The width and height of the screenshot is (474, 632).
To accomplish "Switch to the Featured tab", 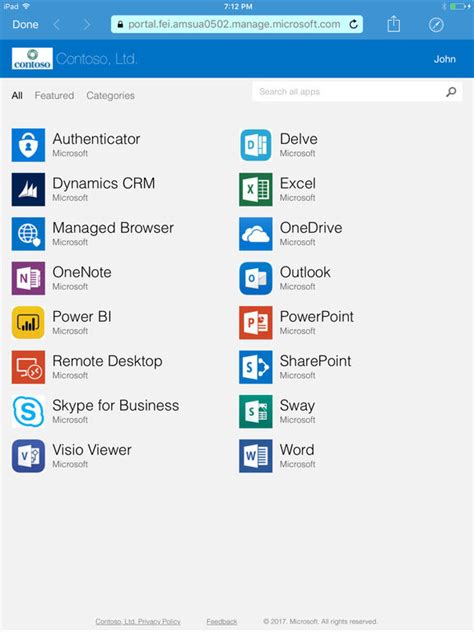I will 54,96.
